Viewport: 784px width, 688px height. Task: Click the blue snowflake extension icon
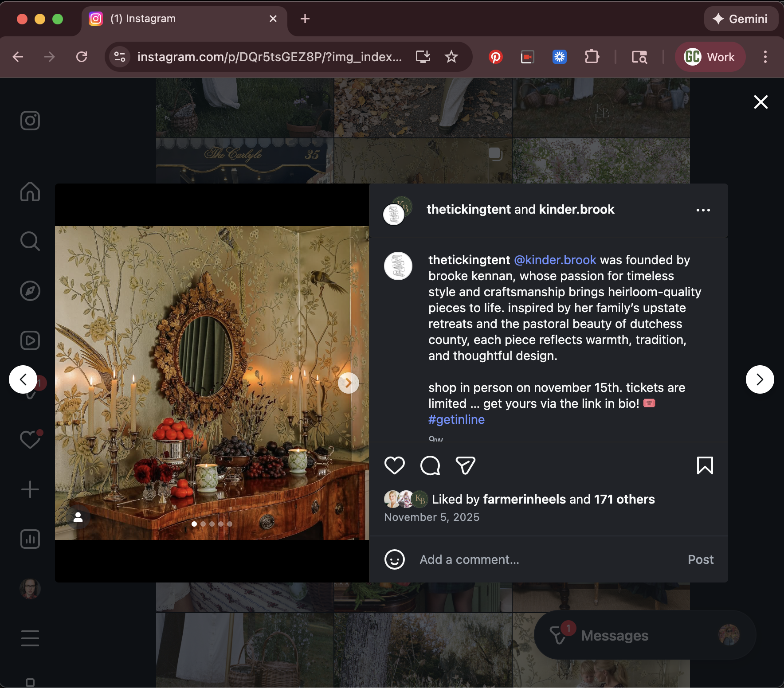(x=560, y=57)
